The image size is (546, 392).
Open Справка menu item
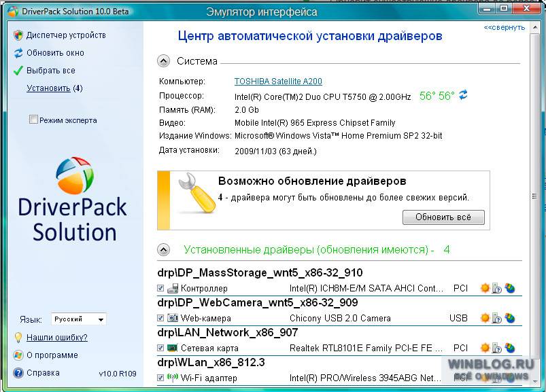(x=44, y=373)
